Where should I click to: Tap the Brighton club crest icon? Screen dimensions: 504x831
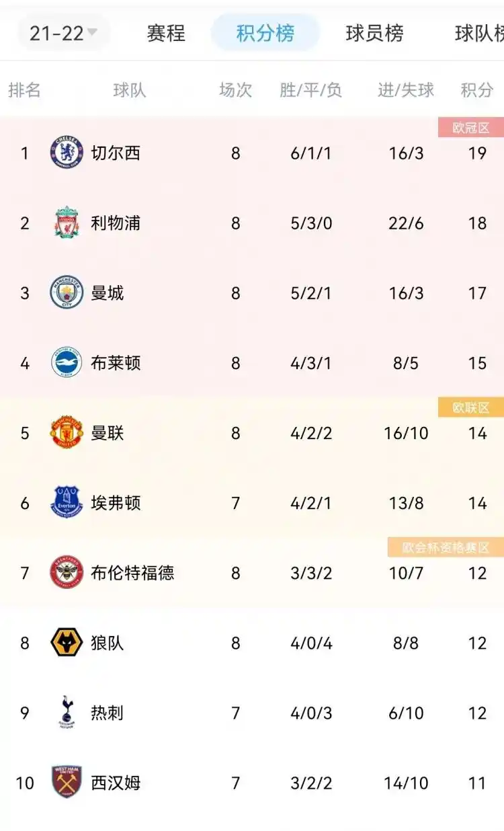coord(67,363)
